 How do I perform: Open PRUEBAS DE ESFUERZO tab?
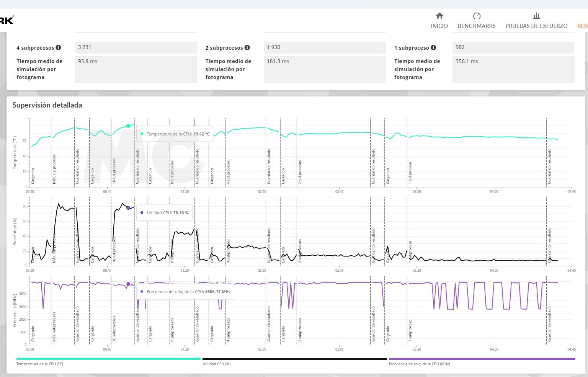pyautogui.click(x=536, y=26)
